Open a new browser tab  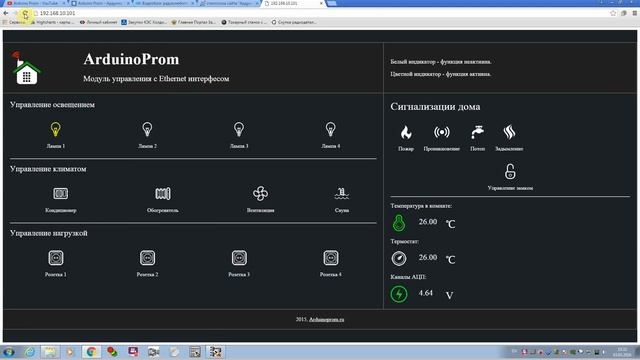pos(332,3)
